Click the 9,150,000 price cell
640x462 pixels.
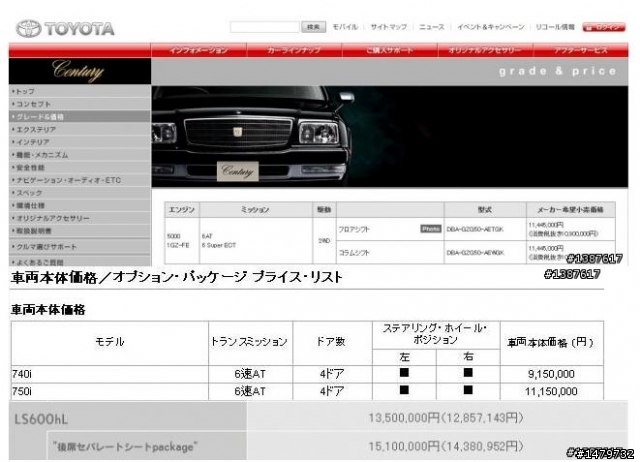(x=551, y=374)
